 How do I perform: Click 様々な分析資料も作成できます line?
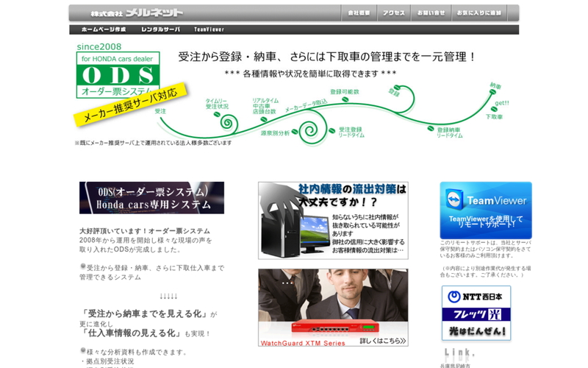[x=137, y=353]
